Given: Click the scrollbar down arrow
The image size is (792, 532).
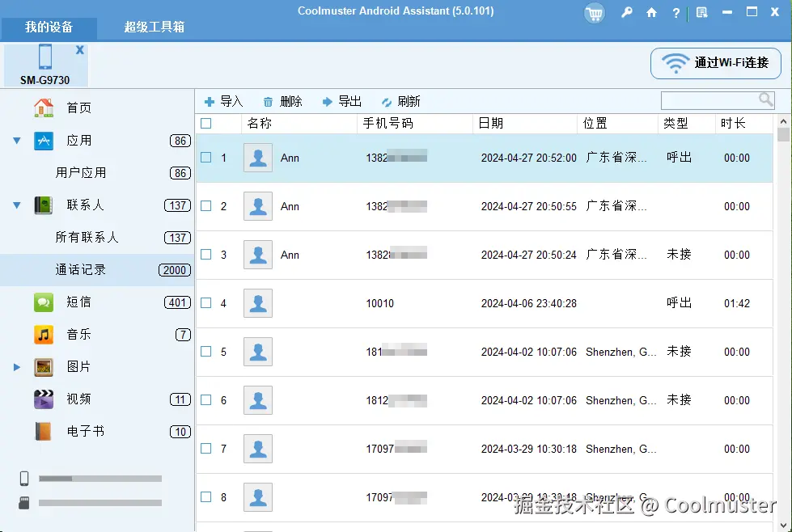Looking at the screenshot, I should [x=783, y=525].
